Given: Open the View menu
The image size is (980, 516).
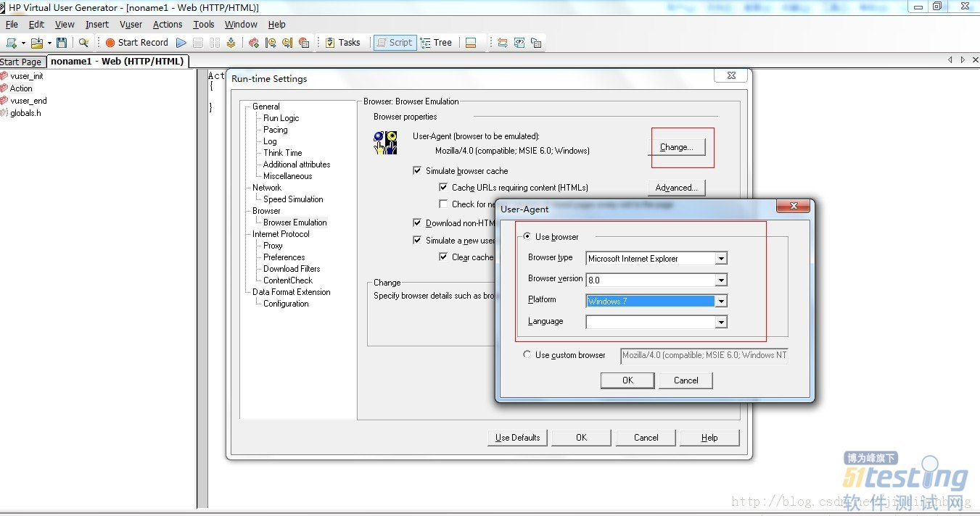Looking at the screenshot, I should pos(65,24).
